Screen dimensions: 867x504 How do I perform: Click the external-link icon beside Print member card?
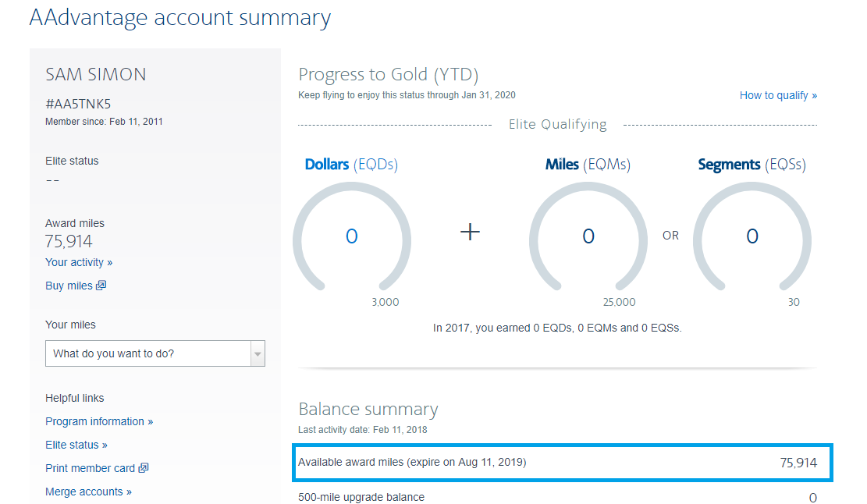143,468
